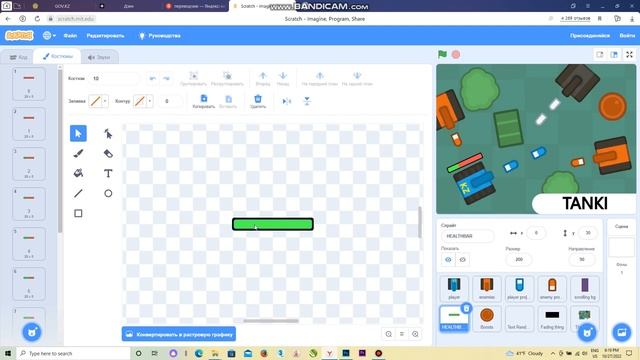Open Choose a Backdrop button
This screenshot has height=360, width=640.
(x=622, y=332)
